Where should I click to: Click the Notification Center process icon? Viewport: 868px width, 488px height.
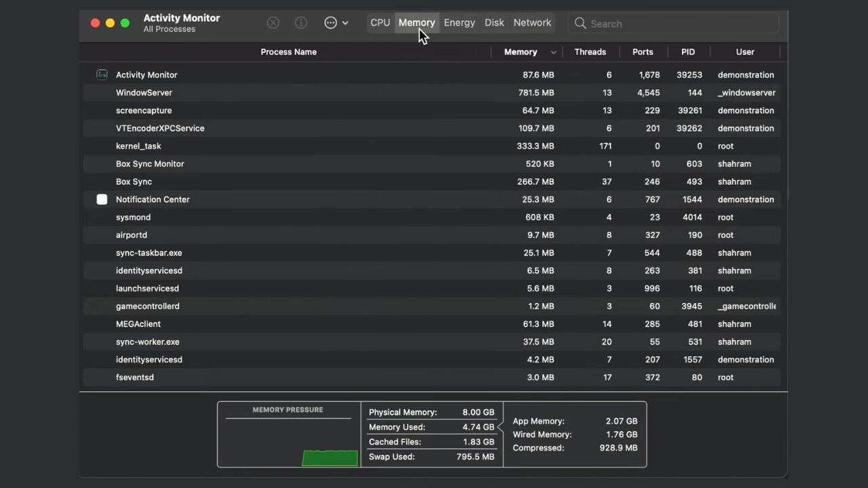pos(102,199)
